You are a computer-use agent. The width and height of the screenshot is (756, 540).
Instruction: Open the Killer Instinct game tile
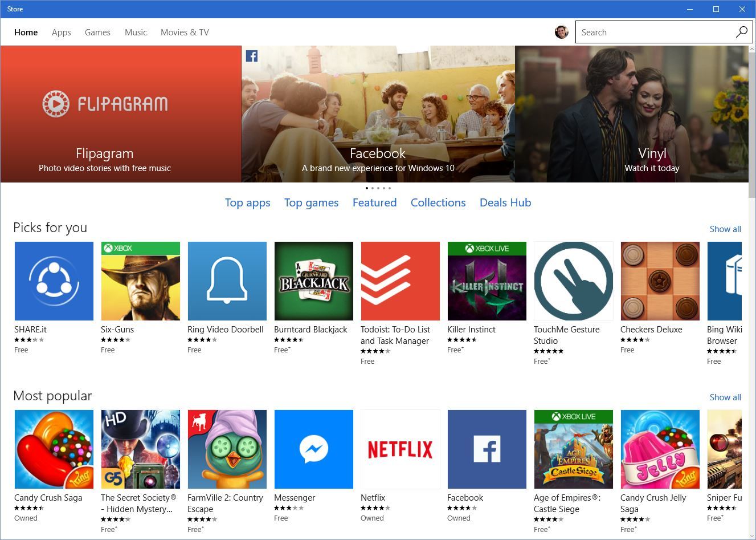click(487, 281)
